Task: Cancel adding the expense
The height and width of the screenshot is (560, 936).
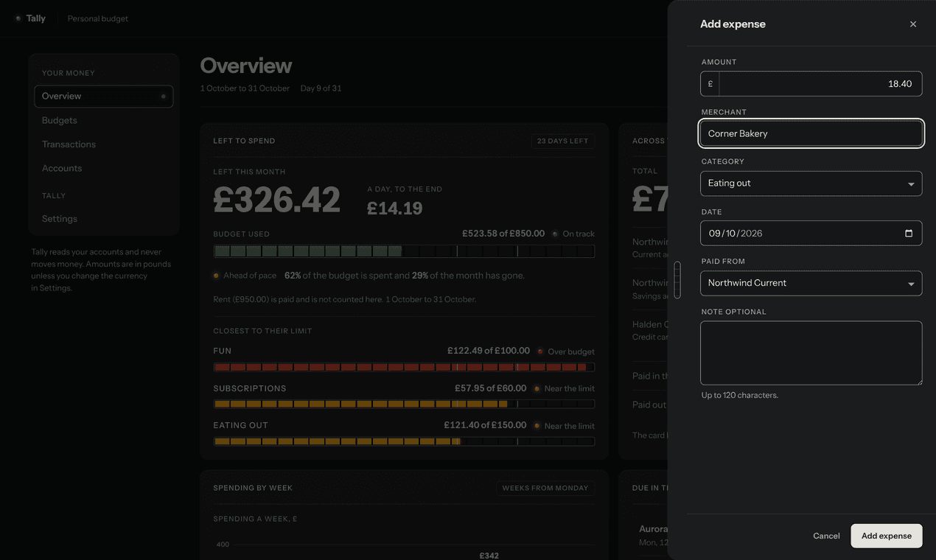Action: click(826, 536)
